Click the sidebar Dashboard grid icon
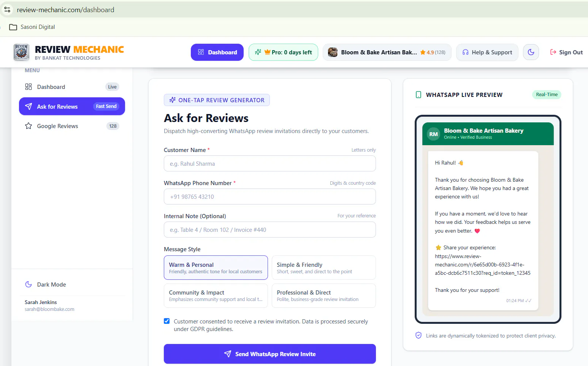This screenshot has height=366, width=588. (29, 87)
